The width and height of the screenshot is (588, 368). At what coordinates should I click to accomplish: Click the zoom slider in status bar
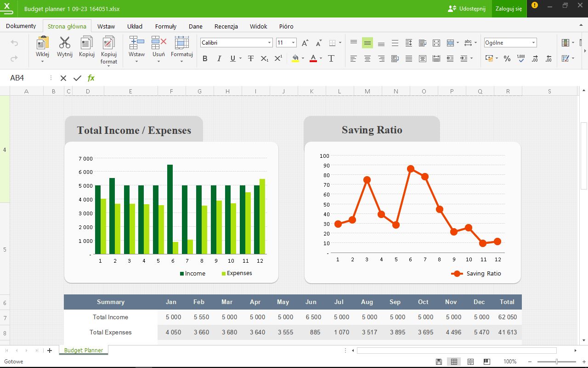(x=556, y=362)
